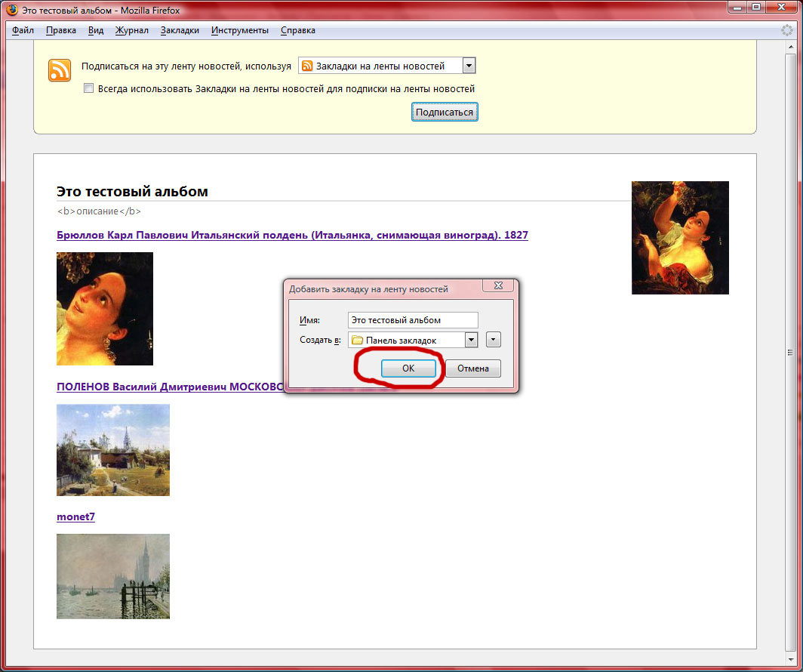Click the Подписаться button
This screenshot has height=672, width=803.
click(x=445, y=113)
